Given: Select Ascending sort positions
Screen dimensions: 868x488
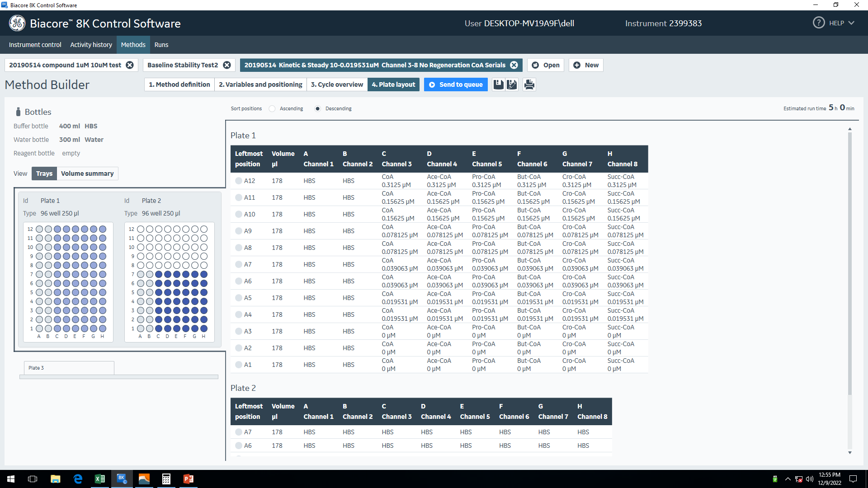Looking at the screenshot, I should tap(272, 108).
